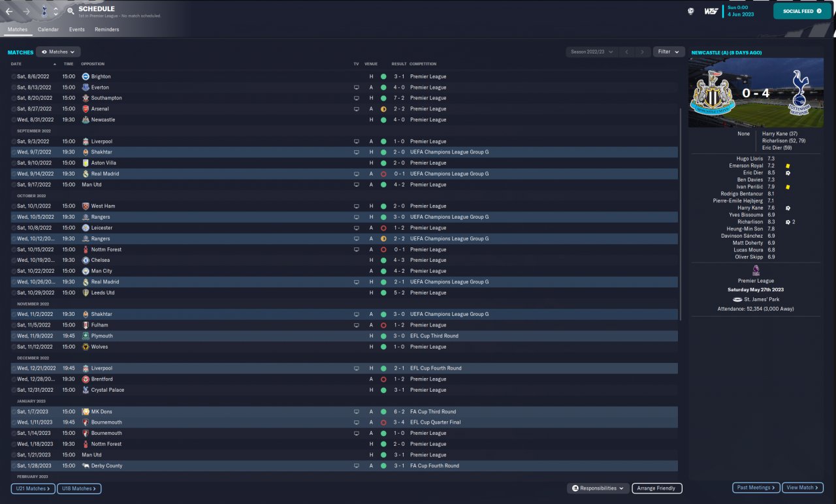
Task: Select the round marker for Wed, 11/2/2022
Action: [14, 315]
